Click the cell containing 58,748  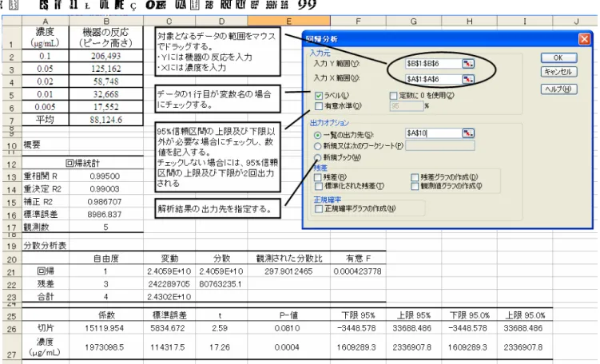106,81
